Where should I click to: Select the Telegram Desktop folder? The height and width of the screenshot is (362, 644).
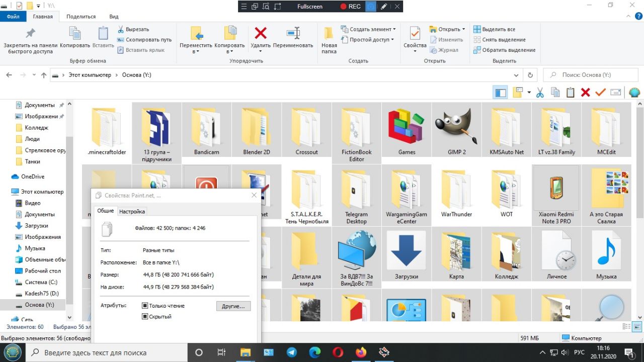click(x=356, y=196)
